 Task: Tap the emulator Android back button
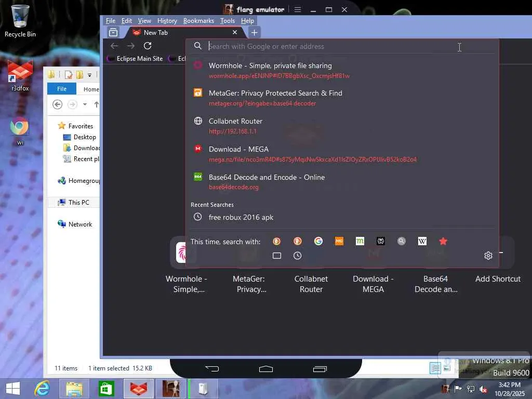212,368
